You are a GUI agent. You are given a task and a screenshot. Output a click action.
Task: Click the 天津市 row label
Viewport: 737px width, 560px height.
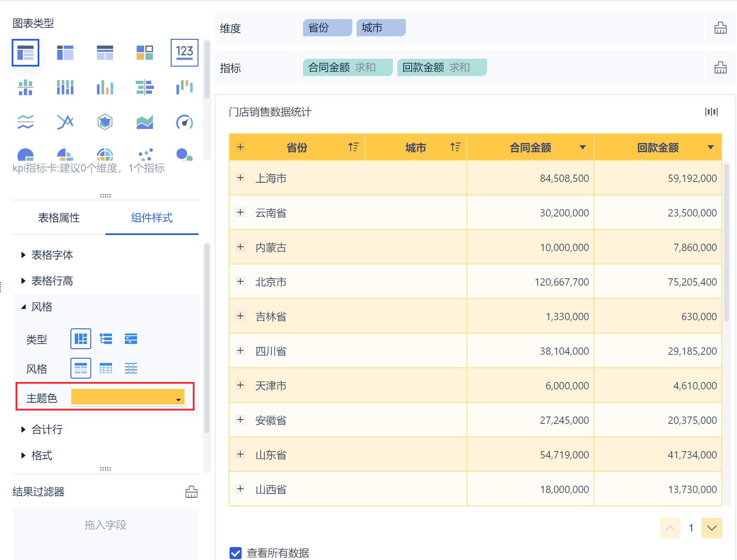pos(271,386)
